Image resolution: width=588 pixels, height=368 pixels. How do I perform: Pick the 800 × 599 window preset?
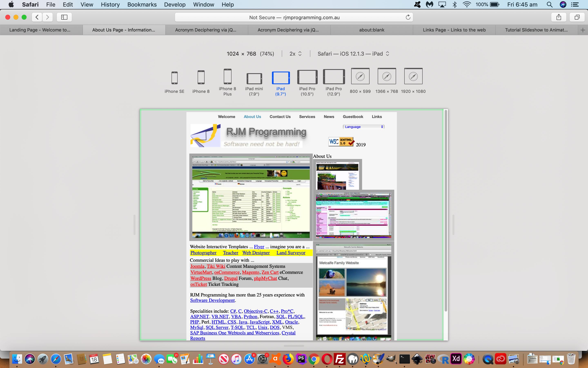[x=360, y=81]
